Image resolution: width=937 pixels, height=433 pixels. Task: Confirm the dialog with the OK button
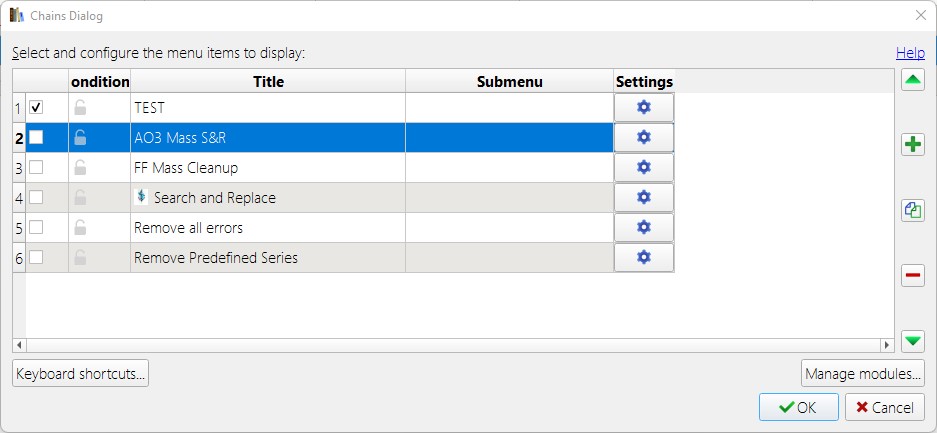tap(798, 407)
